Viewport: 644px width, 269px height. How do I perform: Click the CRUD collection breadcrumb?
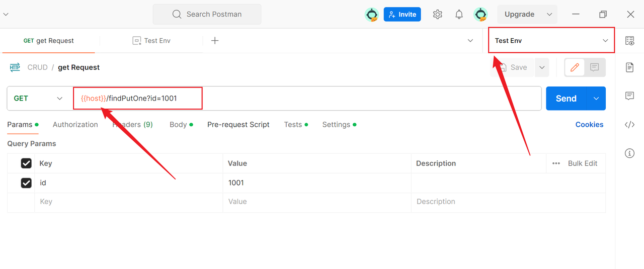[38, 67]
